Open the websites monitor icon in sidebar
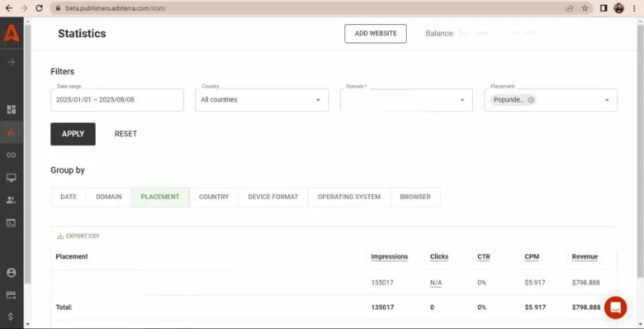The height and width of the screenshot is (329, 644). coord(12,178)
